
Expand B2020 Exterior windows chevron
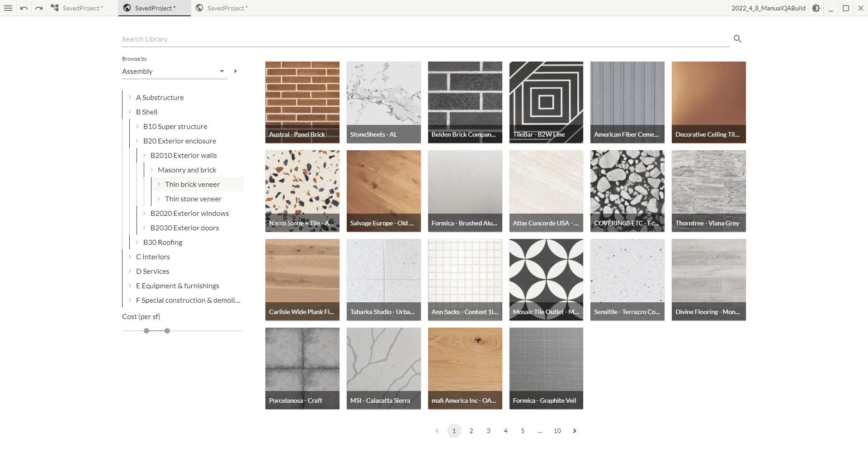pyautogui.click(x=144, y=213)
